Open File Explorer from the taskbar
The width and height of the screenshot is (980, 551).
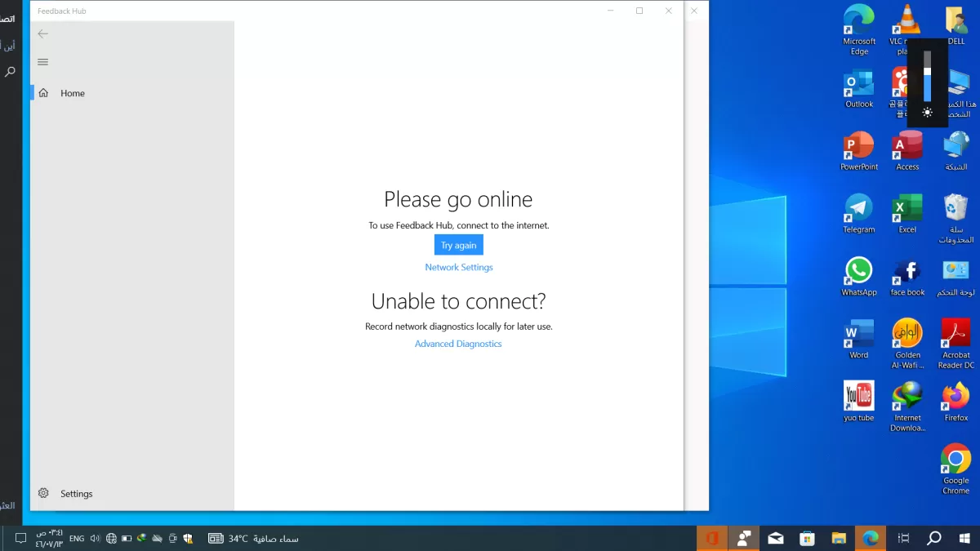pyautogui.click(x=839, y=538)
